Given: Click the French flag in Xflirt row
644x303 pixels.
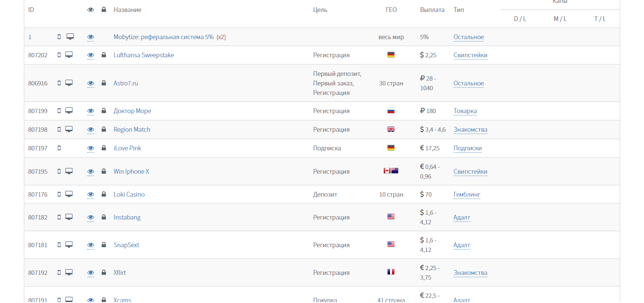Looking at the screenshot, I should tap(391, 272).
